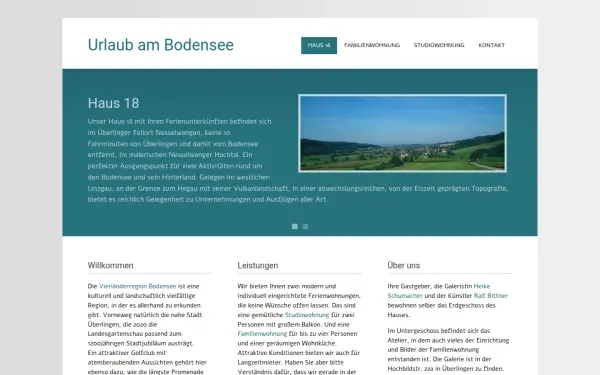
Task: Click the Nesselwangen valley landscape photo
Action: coord(402,133)
